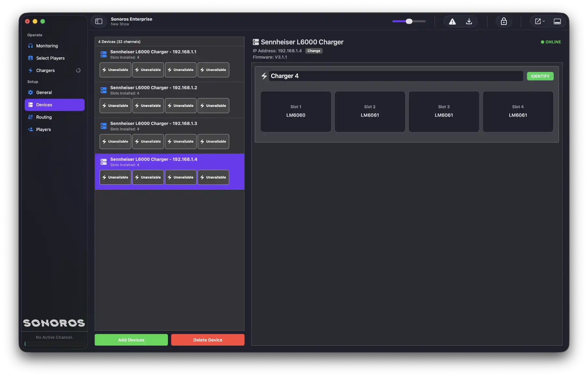Screen dimensions: 588x377
Task: Select Sennheiser L6000 Charger 192.168.1.2 row
Action: (170, 100)
